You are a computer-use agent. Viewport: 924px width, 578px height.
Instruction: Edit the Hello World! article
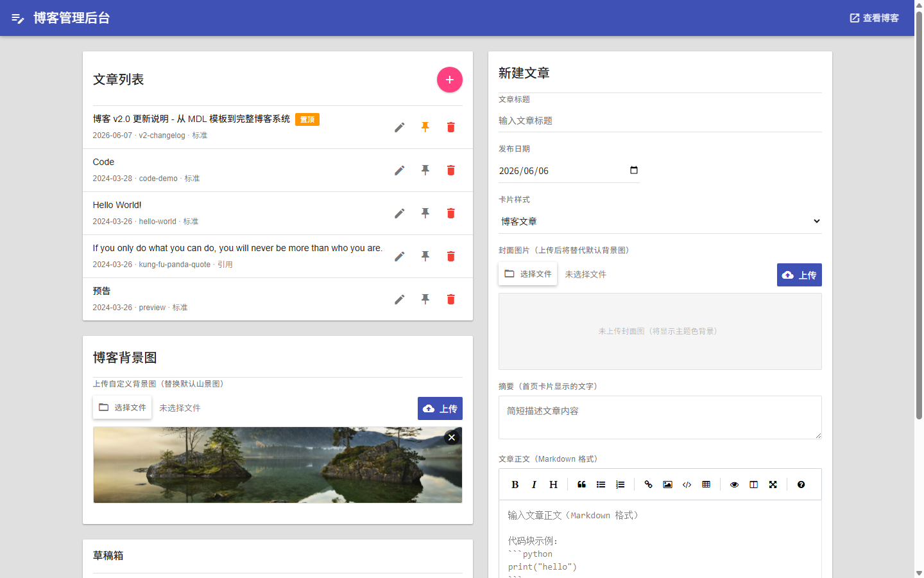pyautogui.click(x=400, y=213)
